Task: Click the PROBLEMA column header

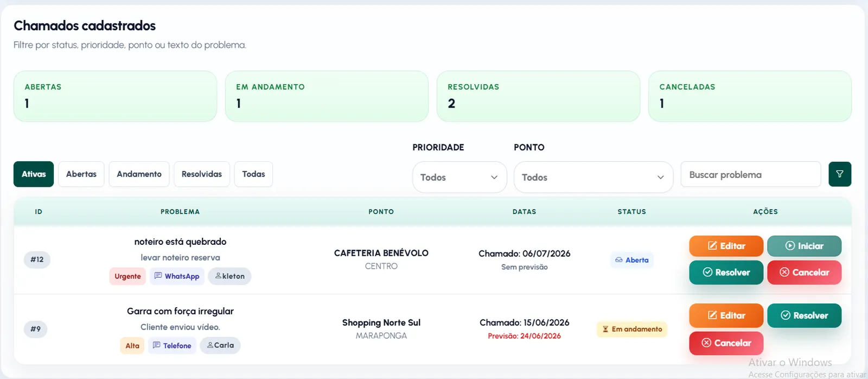Action: click(180, 212)
